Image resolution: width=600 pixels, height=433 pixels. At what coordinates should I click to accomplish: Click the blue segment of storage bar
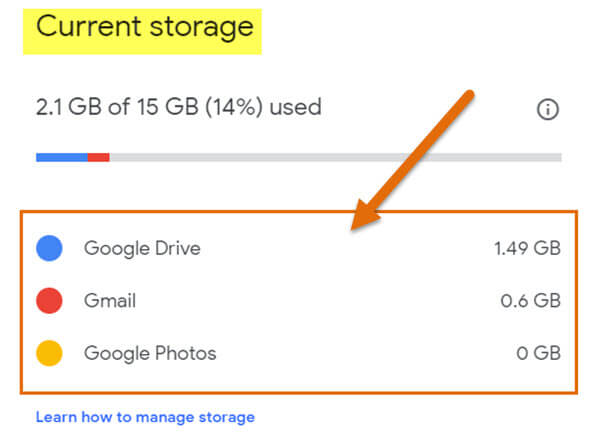(x=62, y=157)
